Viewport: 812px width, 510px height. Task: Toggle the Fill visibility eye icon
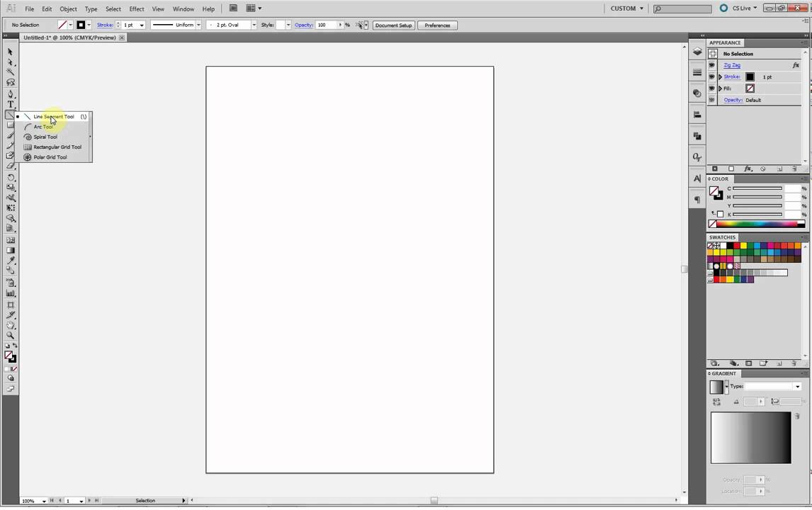[x=712, y=88]
